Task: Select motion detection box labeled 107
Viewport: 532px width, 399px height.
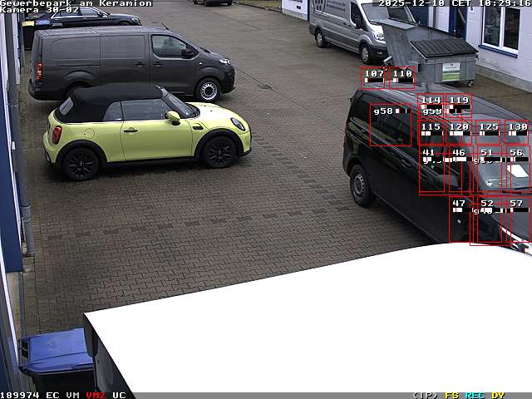Action: [374, 77]
